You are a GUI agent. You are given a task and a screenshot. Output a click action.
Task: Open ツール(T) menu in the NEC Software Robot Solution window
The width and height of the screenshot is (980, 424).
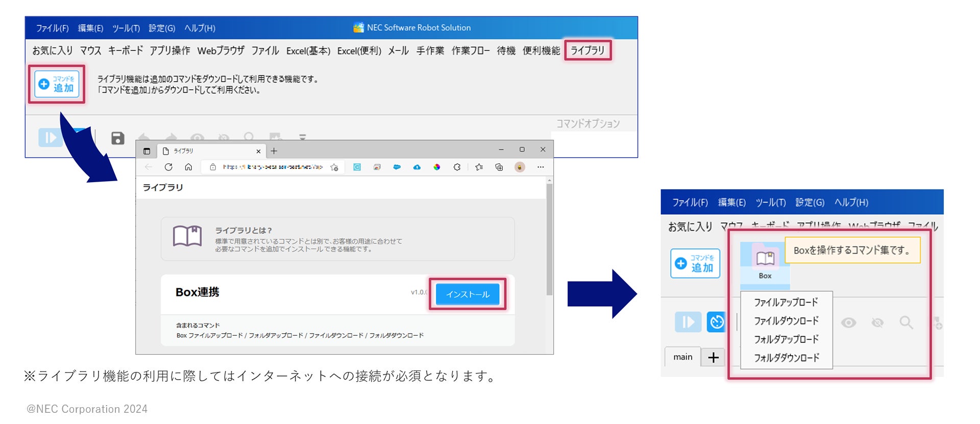[126, 28]
